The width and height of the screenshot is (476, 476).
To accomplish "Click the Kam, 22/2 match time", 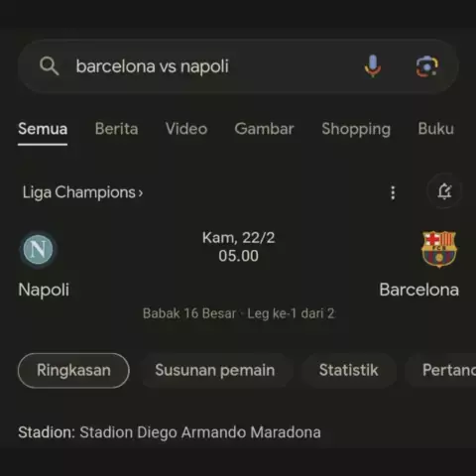I will [238, 247].
